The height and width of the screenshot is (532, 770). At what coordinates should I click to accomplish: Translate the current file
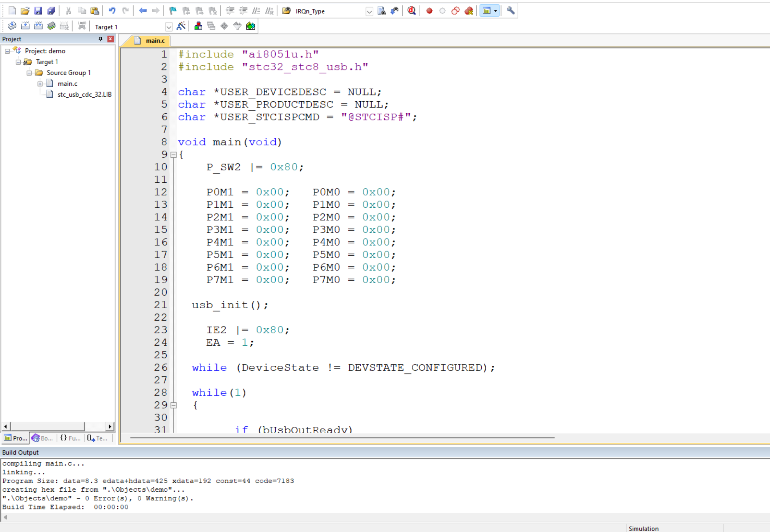pos(12,26)
